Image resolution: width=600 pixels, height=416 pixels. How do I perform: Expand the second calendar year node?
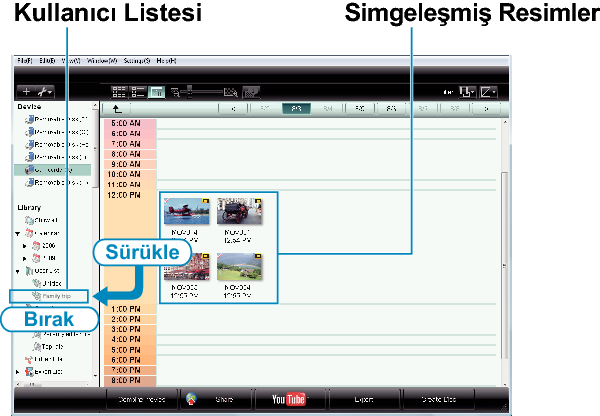[x=24, y=258]
